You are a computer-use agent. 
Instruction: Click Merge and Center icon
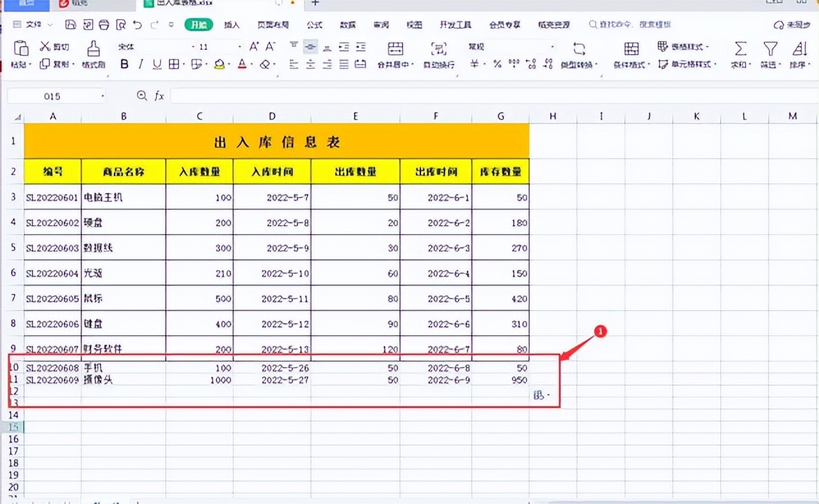[x=395, y=48]
